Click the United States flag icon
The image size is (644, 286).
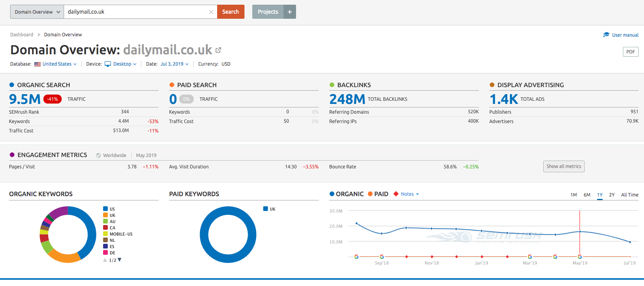point(37,64)
